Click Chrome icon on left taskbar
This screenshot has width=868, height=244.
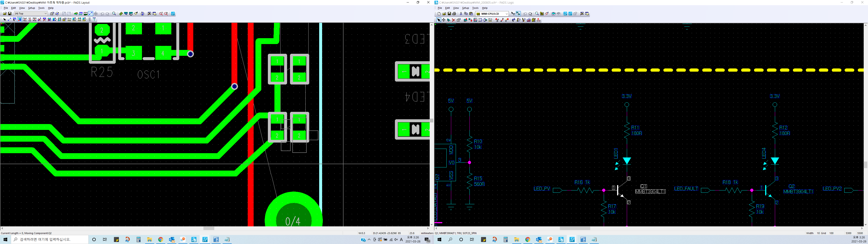tap(161, 240)
